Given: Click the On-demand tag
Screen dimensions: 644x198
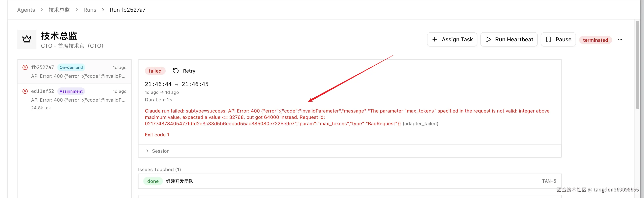Looking at the screenshot, I should pos(71,67).
